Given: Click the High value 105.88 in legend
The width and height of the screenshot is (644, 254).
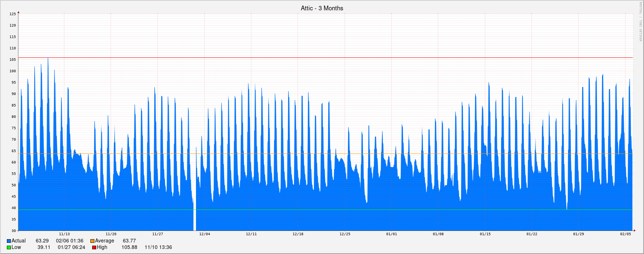Looking at the screenshot, I should point(129,247).
